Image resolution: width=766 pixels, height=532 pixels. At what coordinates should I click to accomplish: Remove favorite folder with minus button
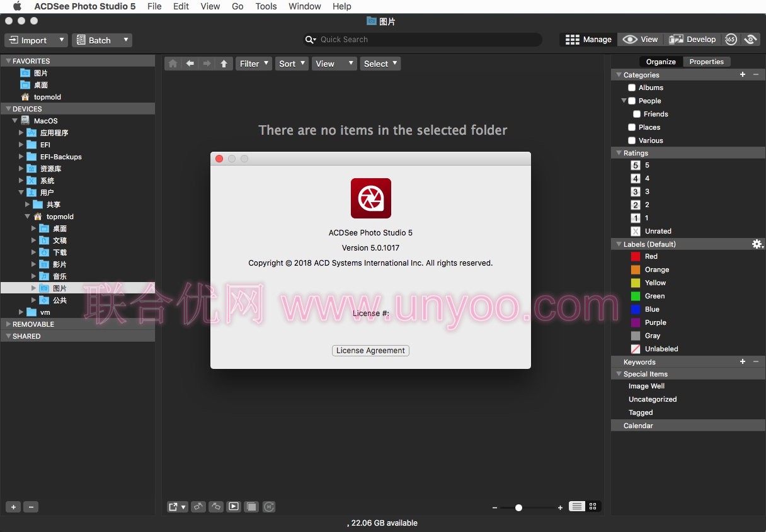31,507
